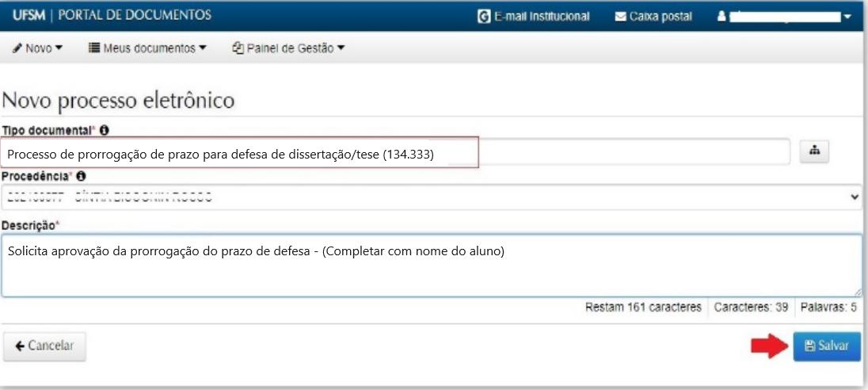Click the envelope icon for Caixa postal
The image size is (868, 390).
point(621,17)
